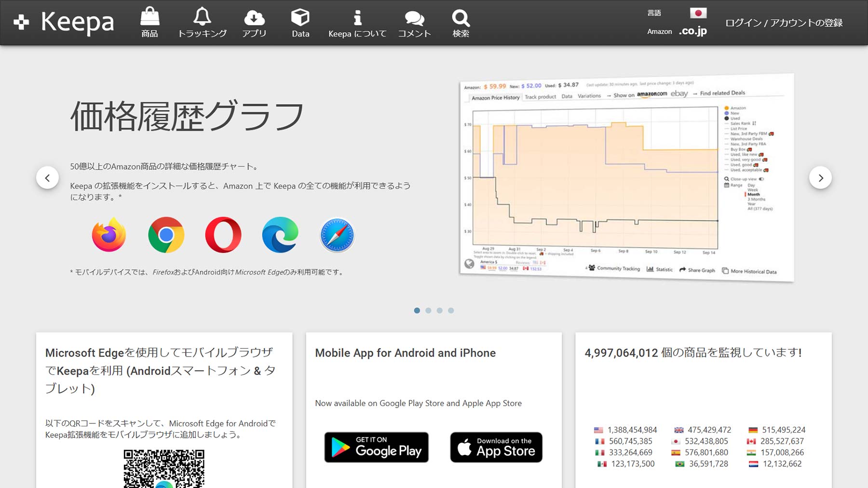
Task: Click US flag count 1,388,454,984
Action: click(x=625, y=430)
